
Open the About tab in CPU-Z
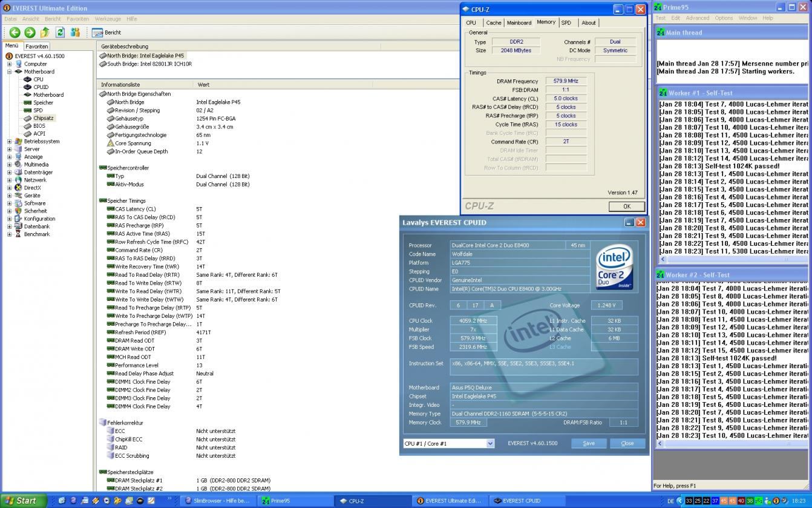point(589,23)
